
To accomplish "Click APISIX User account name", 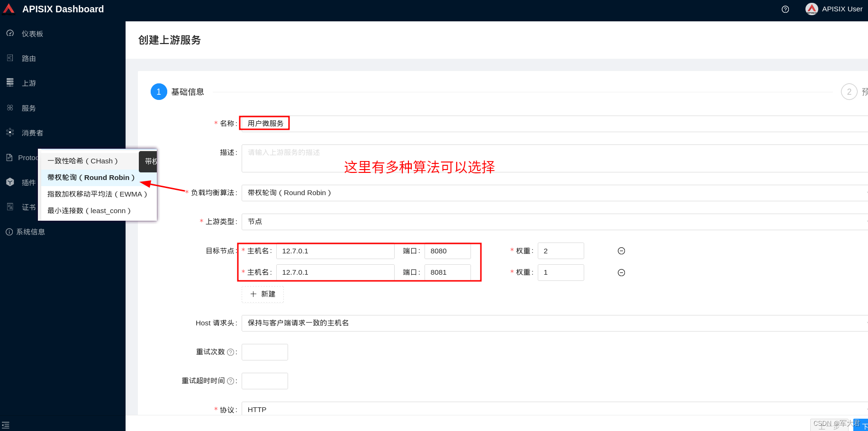I will [x=842, y=9].
